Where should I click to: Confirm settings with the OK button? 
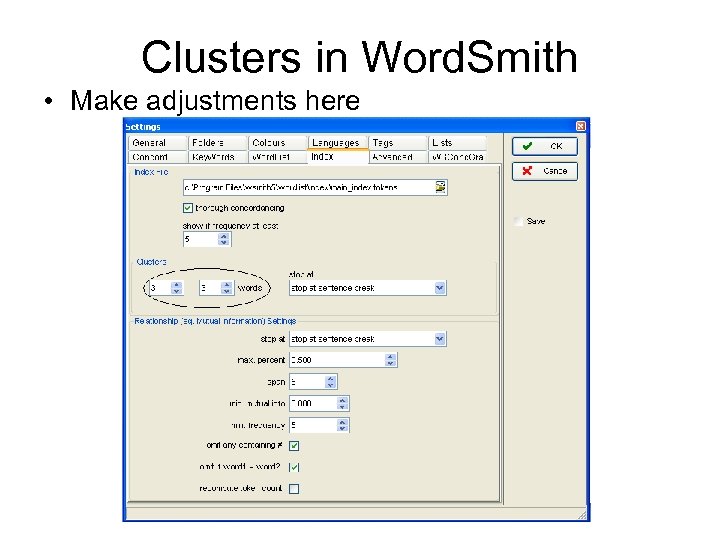pos(545,146)
